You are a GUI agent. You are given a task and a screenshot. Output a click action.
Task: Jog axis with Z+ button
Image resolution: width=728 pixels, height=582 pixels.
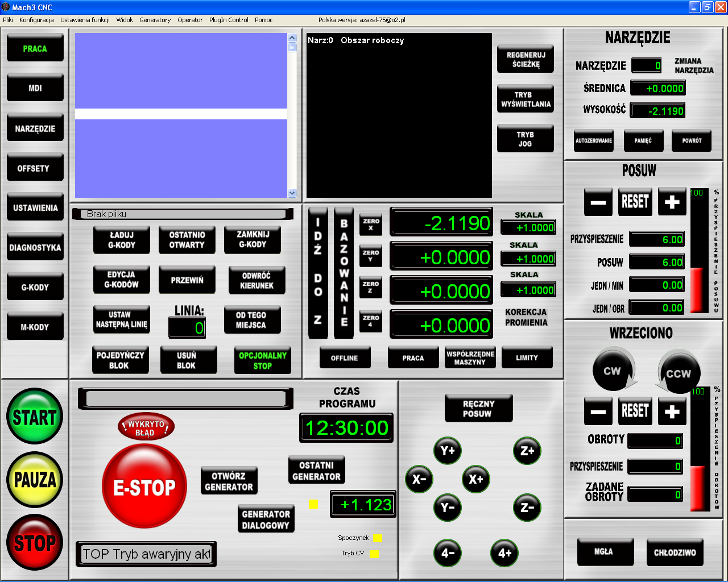pyautogui.click(x=527, y=451)
